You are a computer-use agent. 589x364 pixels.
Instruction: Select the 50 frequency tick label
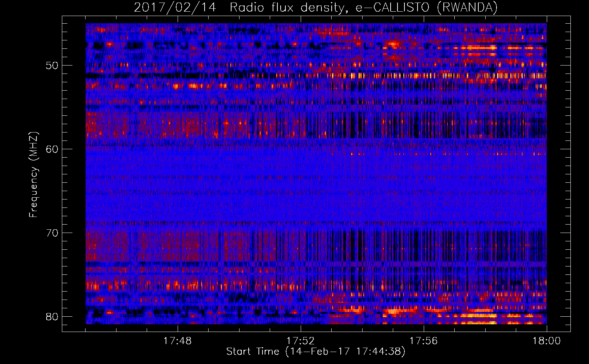click(52, 66)
